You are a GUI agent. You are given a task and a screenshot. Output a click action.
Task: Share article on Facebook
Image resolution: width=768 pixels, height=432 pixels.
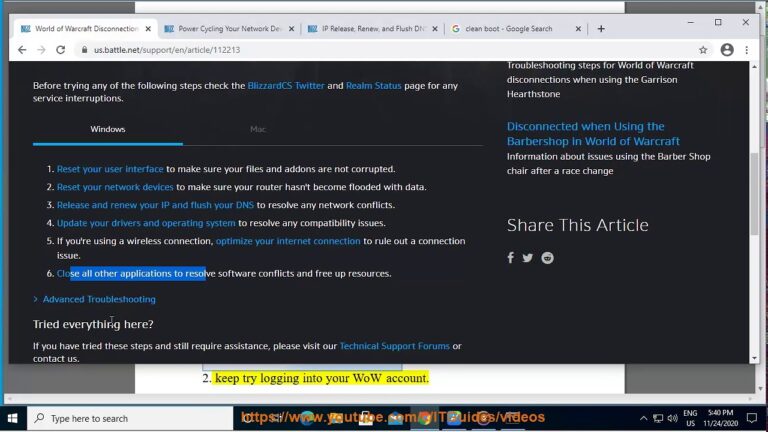(x=510, y=258)
